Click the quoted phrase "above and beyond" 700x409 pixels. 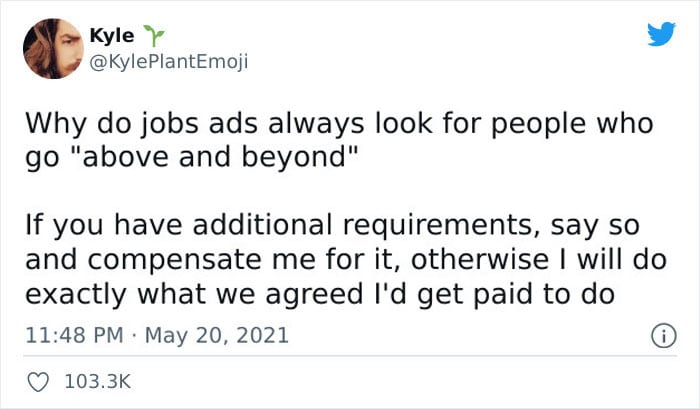pyautogui.click(x=216, y=157)
